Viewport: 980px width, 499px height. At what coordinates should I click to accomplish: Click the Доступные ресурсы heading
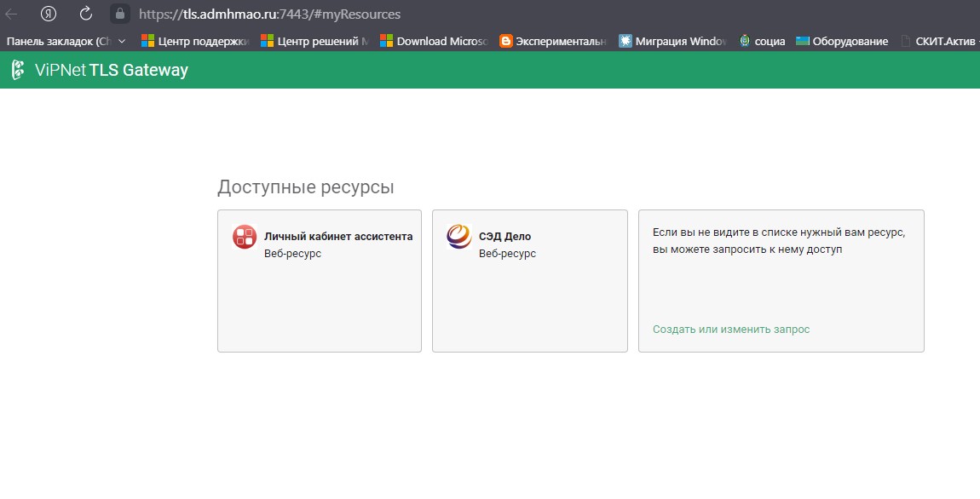pyautogui.click(x=306, y=187)
